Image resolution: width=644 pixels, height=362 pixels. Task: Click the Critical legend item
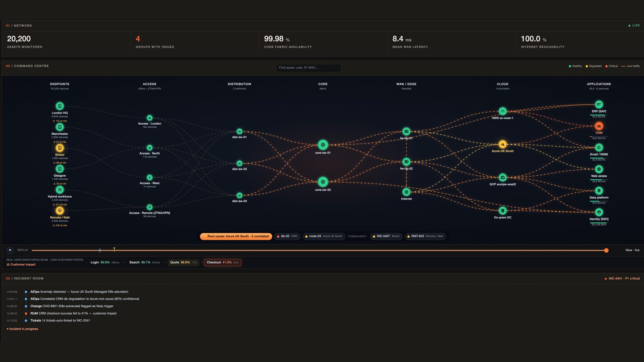(611, 66)
